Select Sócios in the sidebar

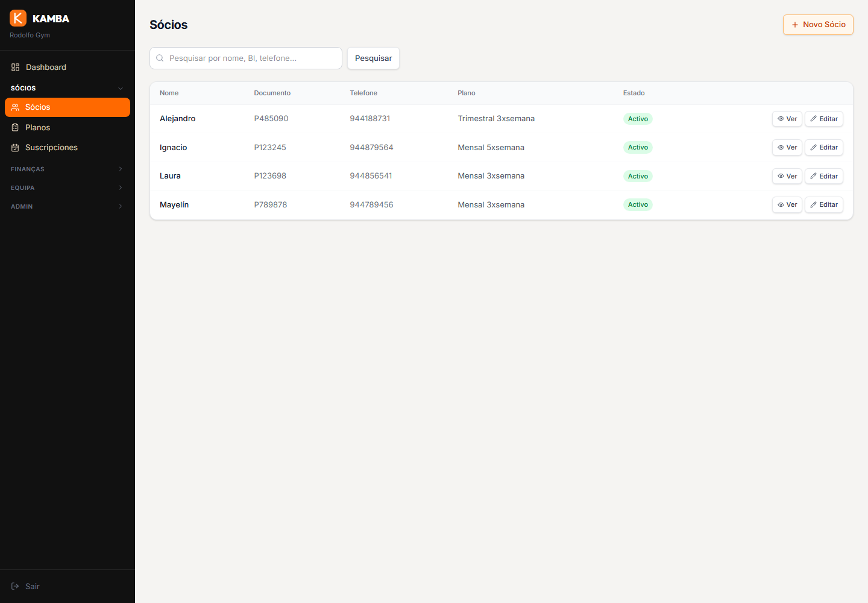(68, 107)
